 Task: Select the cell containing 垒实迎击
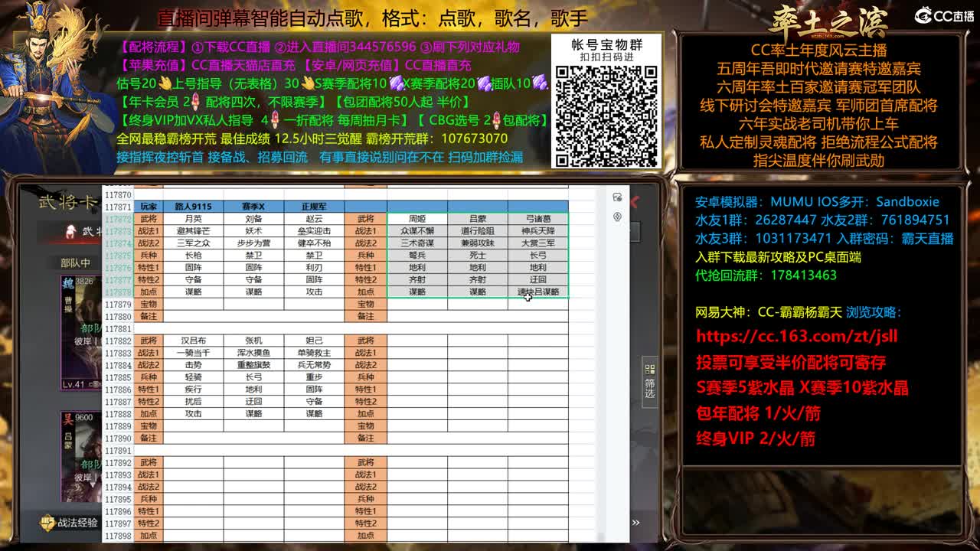point(314,231)
